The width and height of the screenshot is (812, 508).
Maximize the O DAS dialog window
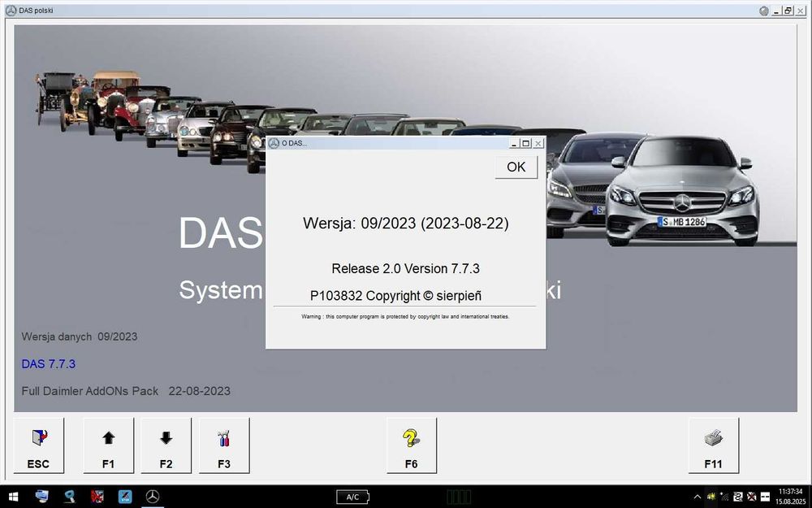click(x=526, y=143)
